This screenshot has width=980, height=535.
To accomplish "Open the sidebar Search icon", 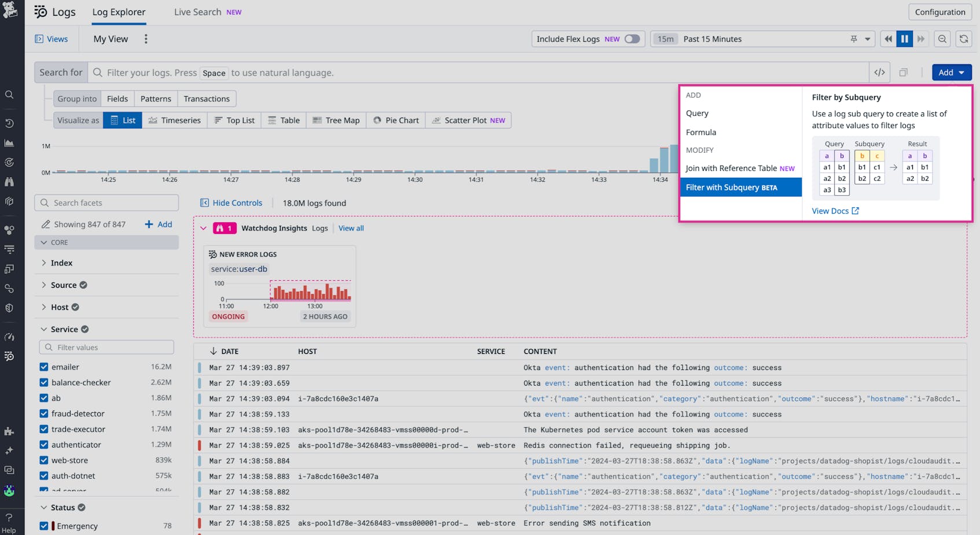I will [x=9, y=94].
